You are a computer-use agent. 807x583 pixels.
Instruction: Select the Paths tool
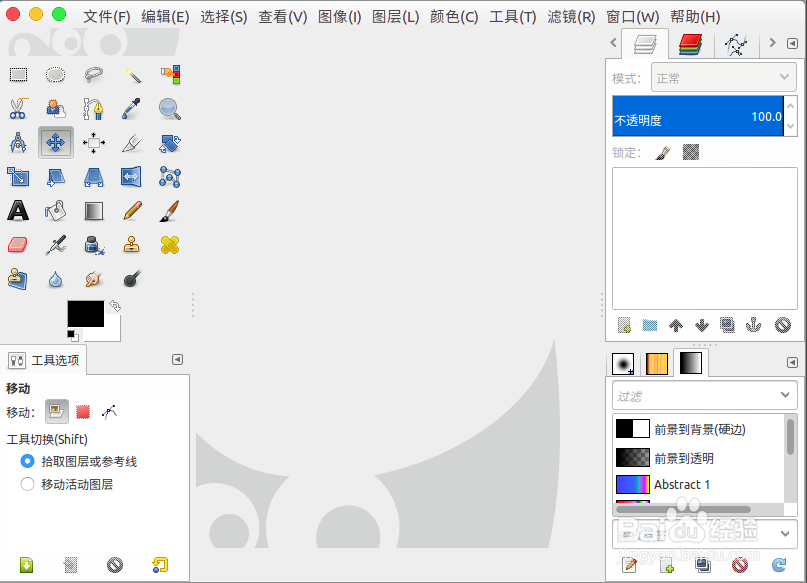click(94, 109)
